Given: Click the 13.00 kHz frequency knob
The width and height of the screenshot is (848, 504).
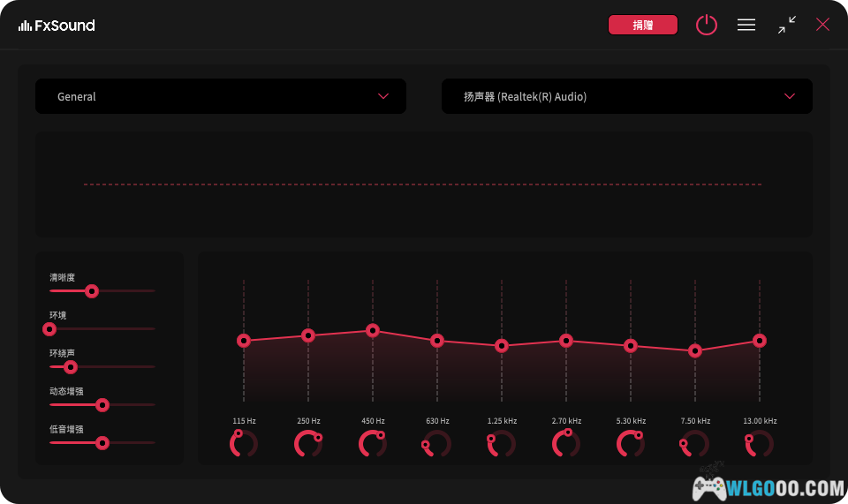Looking at the screenshot, I should pyautogui.click(x=759, y=444).
